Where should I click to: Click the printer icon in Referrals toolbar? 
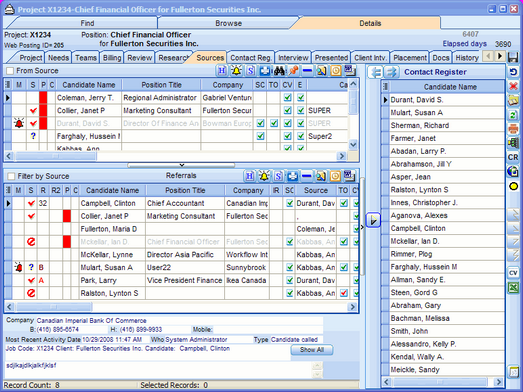click(x=293, y=176)
